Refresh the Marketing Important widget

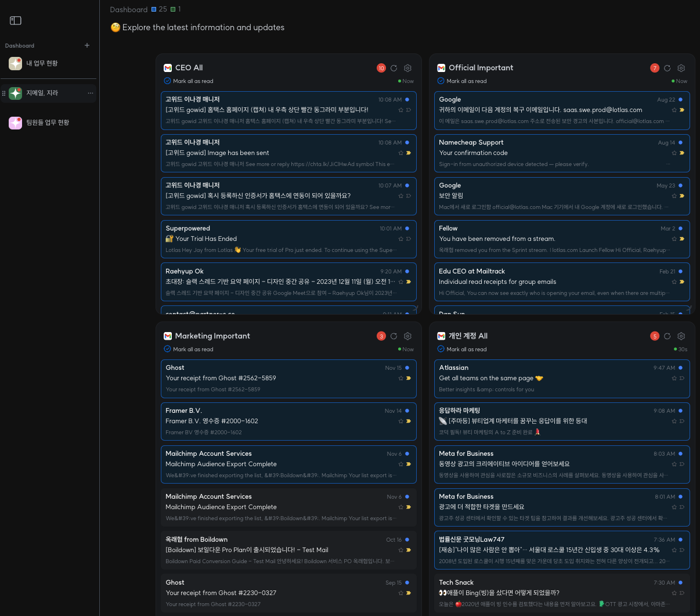pyautogui.click(x=394, y=336)
